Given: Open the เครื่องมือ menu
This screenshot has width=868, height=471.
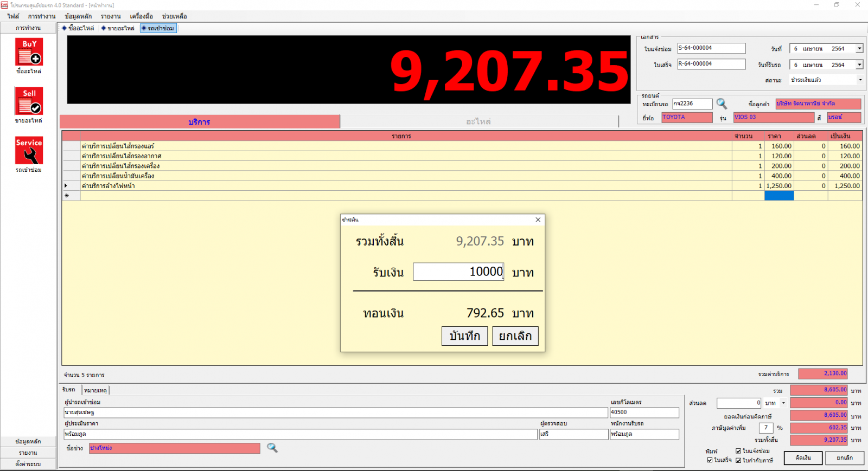Looking at the screenshot, I should click(x=142, y=16).
